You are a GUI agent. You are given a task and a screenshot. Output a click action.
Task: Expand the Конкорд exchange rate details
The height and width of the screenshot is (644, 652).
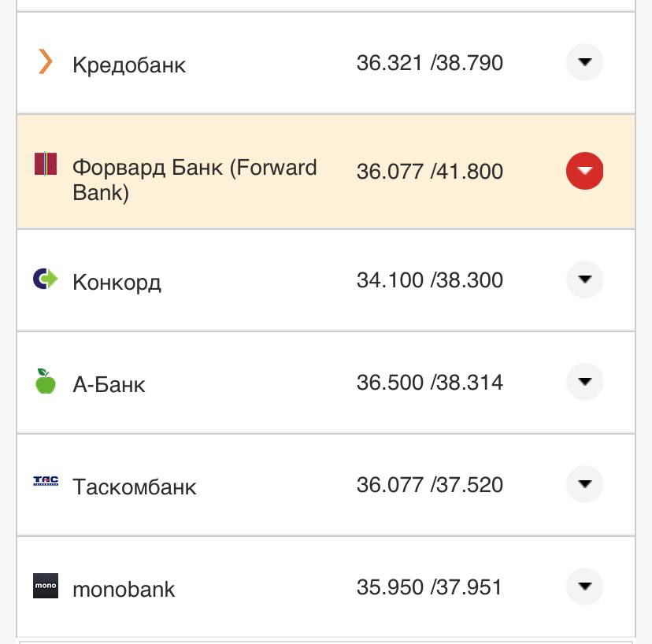[583, 279]
